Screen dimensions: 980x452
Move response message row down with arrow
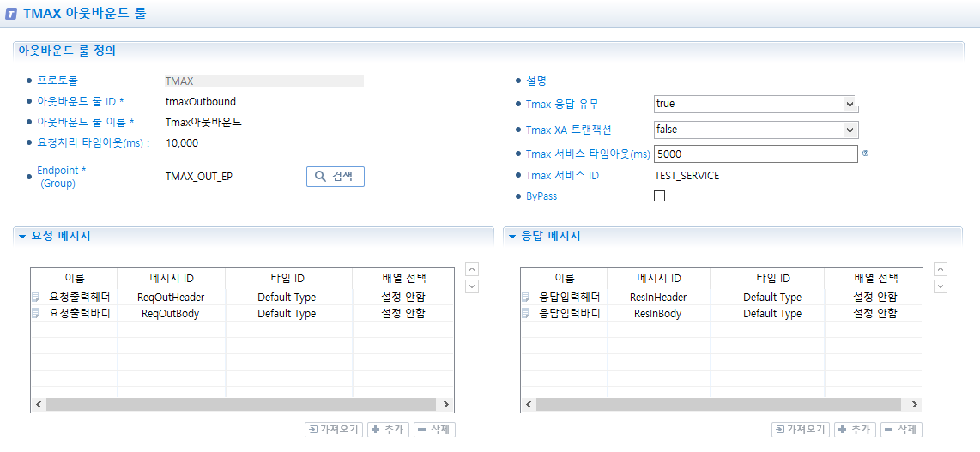point(941,286)
